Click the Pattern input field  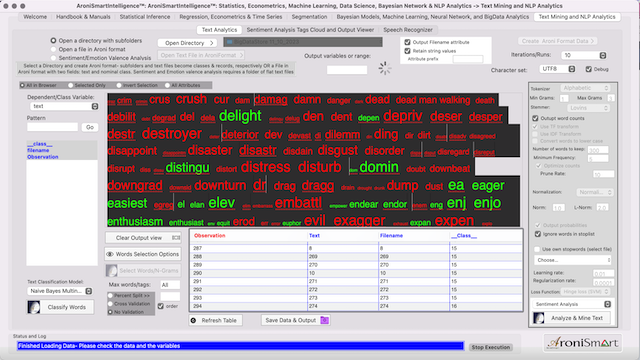click(52, 127)
